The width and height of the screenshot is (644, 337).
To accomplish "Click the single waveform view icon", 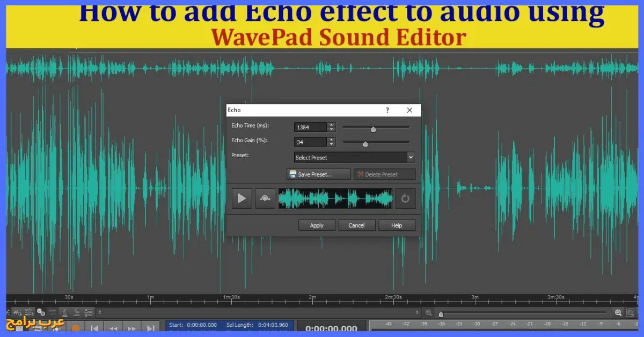I will click(53, 312).
